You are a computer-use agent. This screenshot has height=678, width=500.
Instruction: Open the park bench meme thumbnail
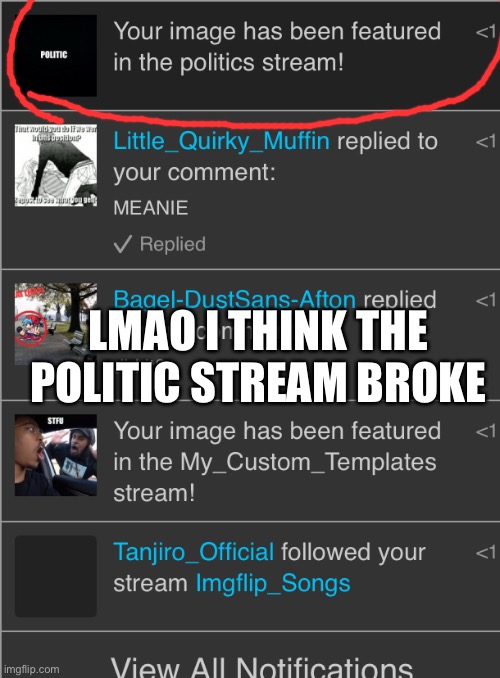(56, 324)
